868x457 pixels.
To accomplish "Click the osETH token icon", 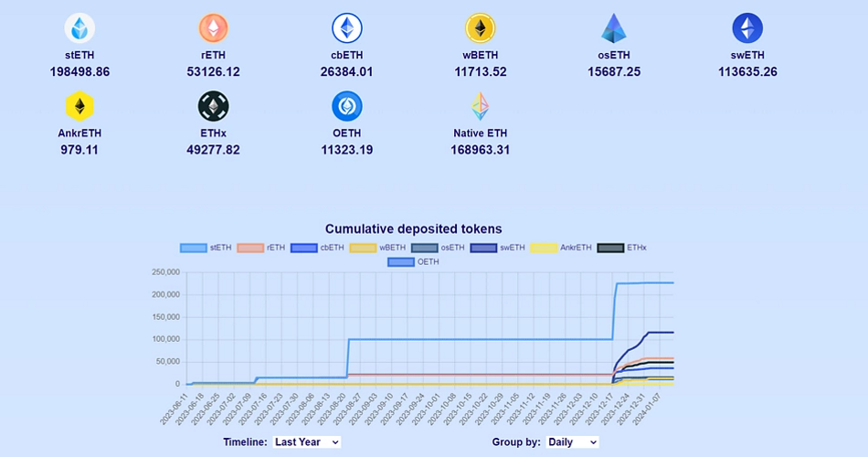I will pos(614,27).
